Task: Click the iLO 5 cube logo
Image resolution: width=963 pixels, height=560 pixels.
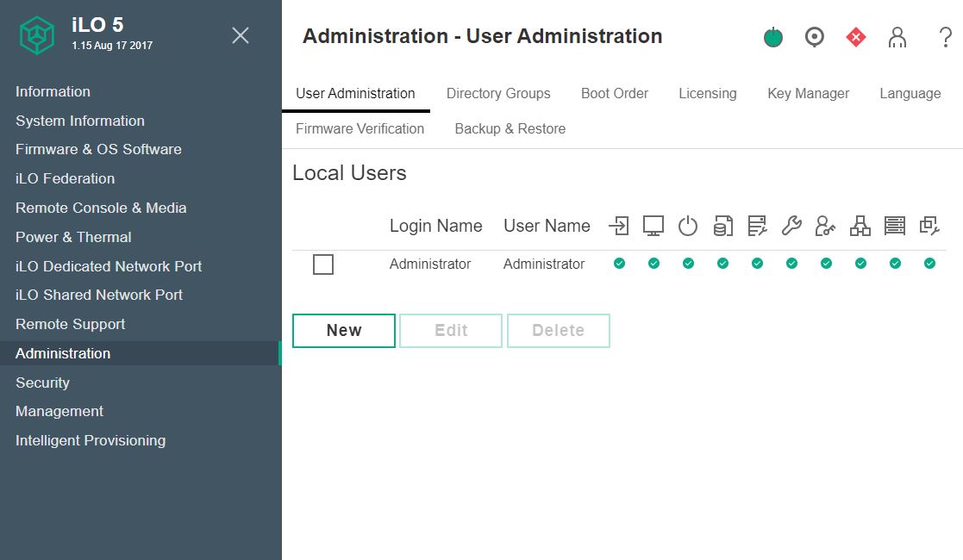Action: click(x=37, y=35)
